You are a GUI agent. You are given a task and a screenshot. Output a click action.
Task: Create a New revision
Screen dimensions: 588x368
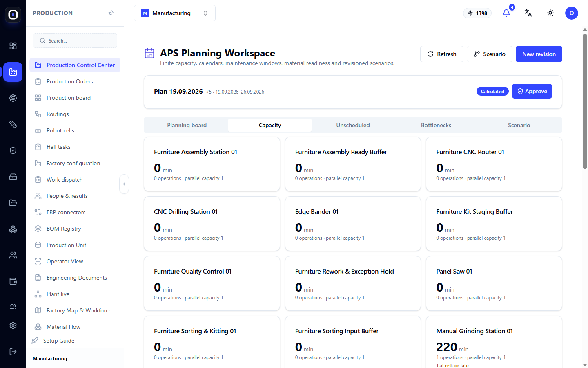click(x=539, y=54)
